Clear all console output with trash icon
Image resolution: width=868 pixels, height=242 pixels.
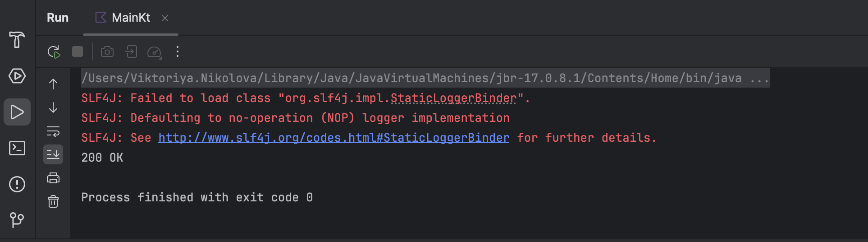tap(53, 201)
